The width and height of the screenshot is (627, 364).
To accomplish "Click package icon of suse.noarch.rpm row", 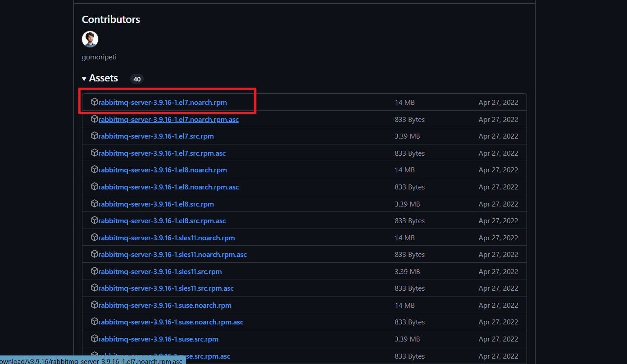I will point(95,305).
